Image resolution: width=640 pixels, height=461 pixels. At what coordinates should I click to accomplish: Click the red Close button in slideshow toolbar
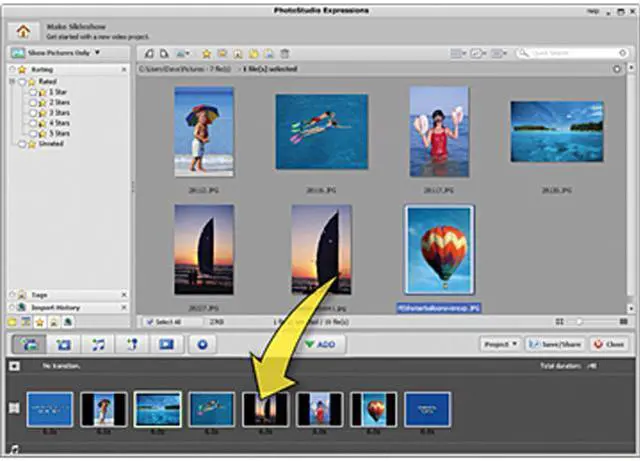pyautogui.click(x=609, y=344)
